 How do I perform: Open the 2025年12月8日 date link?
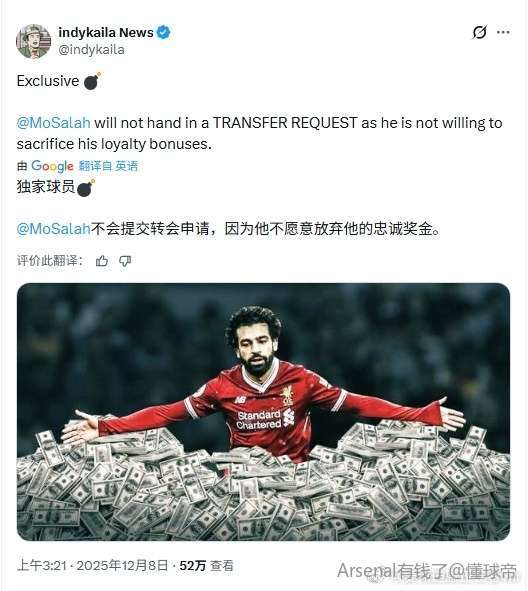122,565
